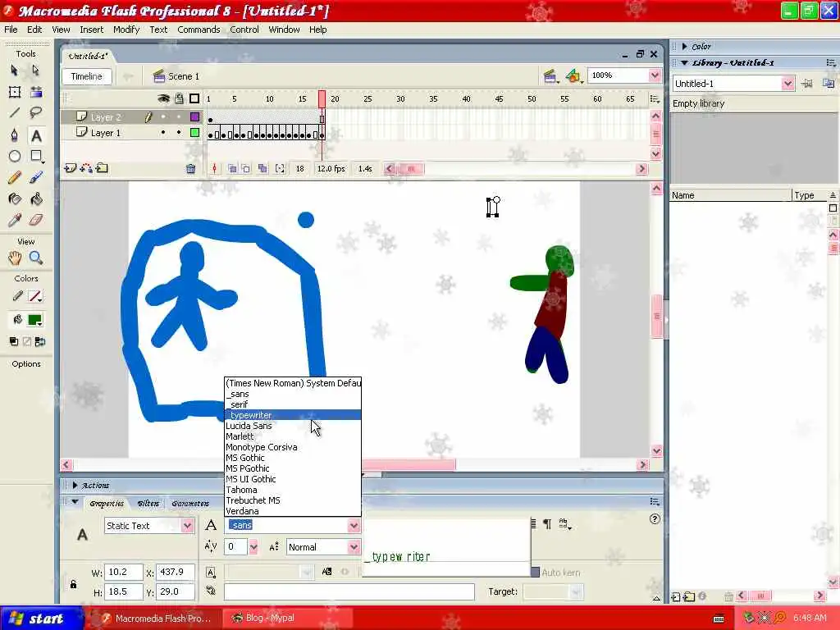This screenshot has height=630, width=840.
Task: Toggle outline square for Layer 1
Action: tap(195, 132)
